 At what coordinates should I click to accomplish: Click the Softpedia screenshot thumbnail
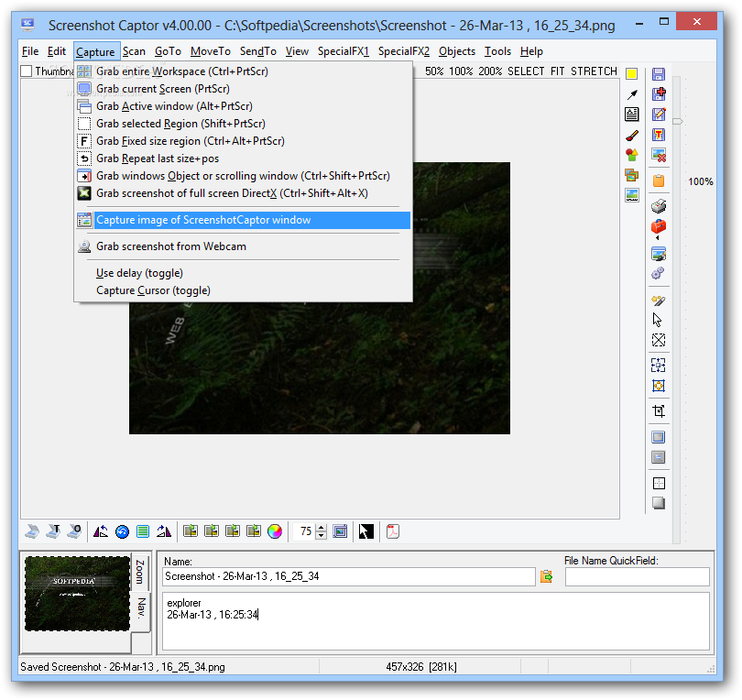[77, 594]
